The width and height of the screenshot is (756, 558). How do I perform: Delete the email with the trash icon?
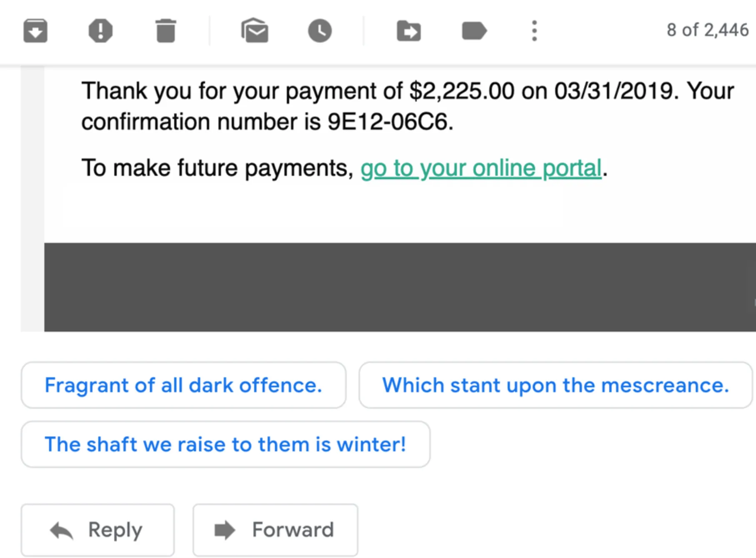pos(166,31)
